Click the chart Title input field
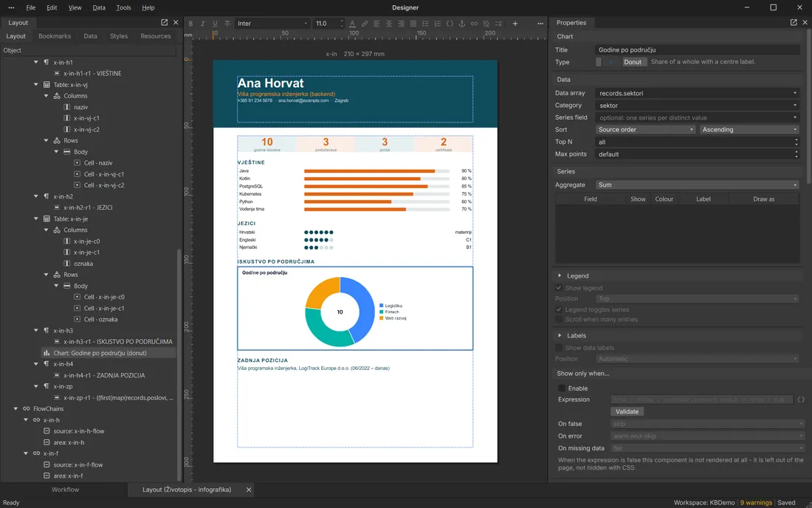The image size is (812, 508). [697, 49]
